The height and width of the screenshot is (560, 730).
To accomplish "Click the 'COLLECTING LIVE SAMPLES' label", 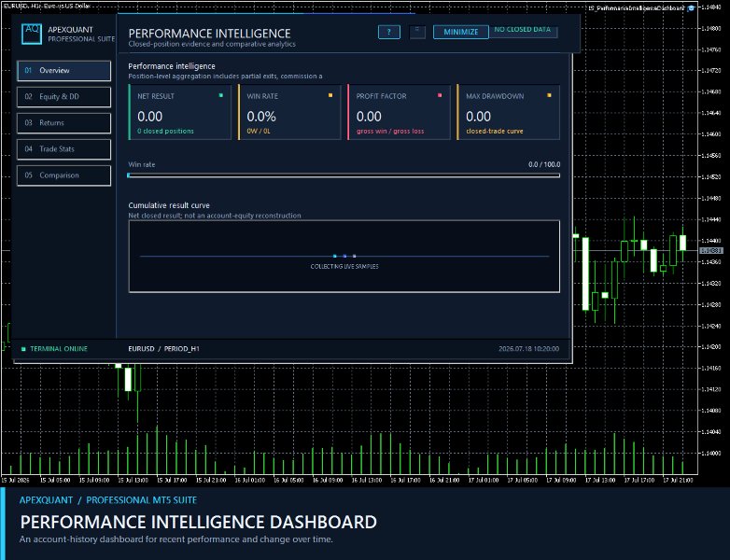I will [344, 266].
